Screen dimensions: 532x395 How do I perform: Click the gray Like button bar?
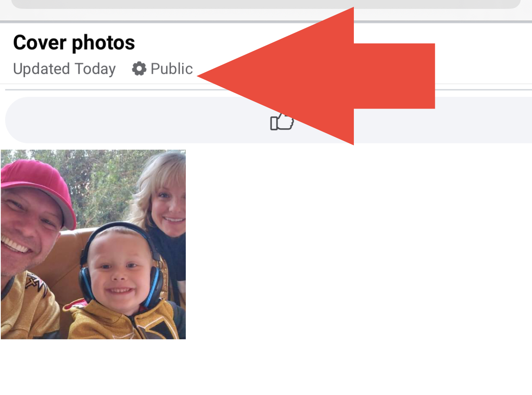[x=268, y=120]
